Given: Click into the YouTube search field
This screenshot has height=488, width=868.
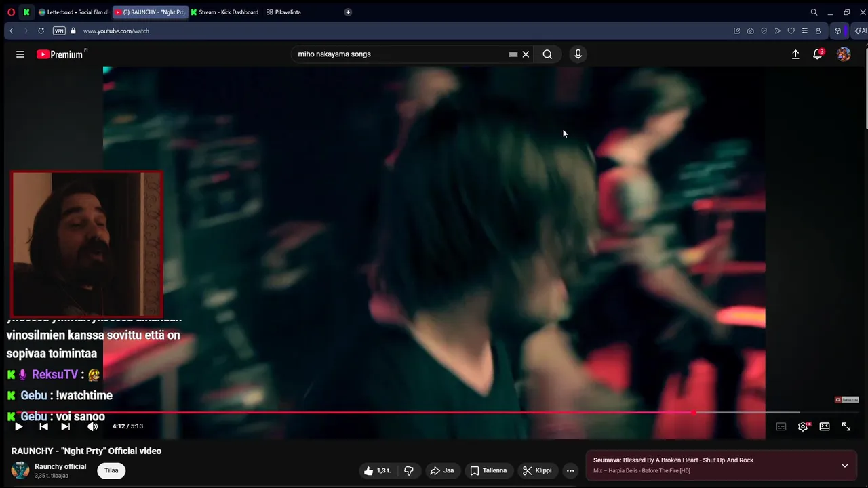Looking at the screenshot, I should [x=400, y=54].
